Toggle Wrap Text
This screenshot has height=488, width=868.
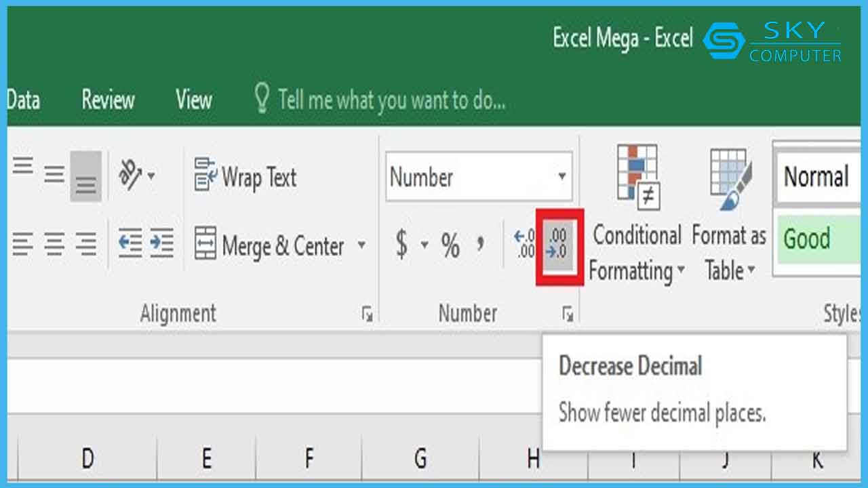[x=245, y=178]
